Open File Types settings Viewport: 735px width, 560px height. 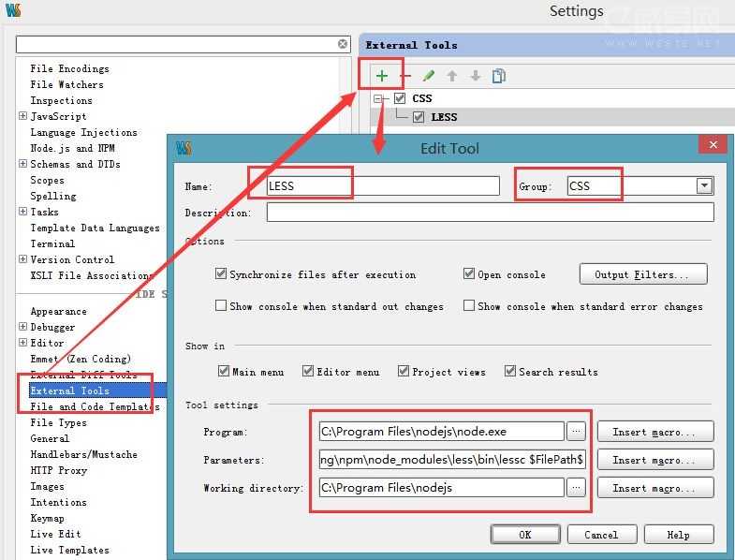59,422
